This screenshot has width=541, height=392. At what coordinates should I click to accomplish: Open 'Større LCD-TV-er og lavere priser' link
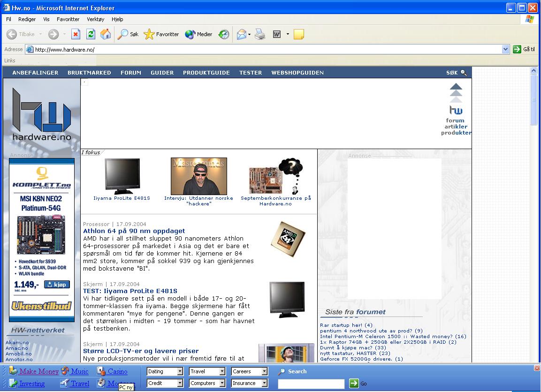[141, 351]
